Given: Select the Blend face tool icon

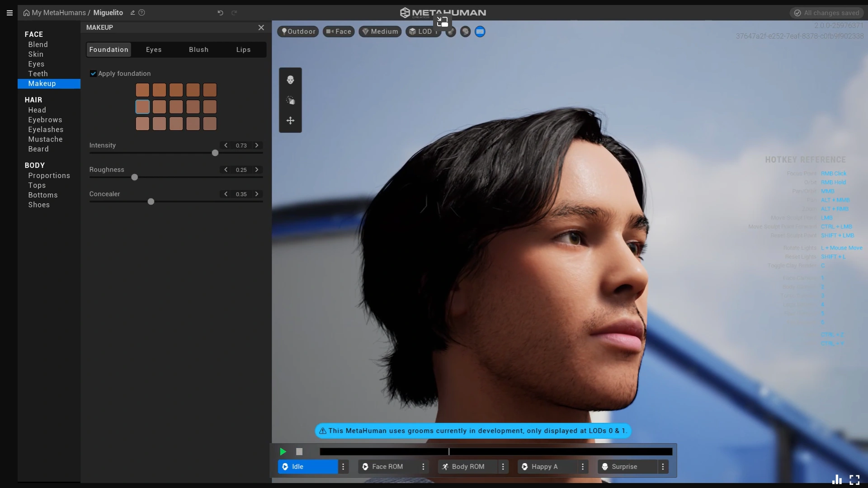Looking at the screenshot, I should [x=290, y=80].
